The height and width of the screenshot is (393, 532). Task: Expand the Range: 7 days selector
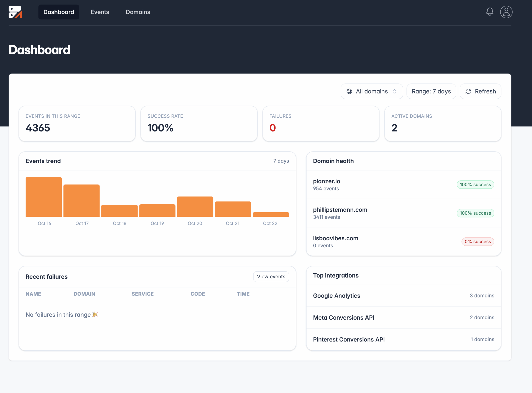click(x=431, y=91)
